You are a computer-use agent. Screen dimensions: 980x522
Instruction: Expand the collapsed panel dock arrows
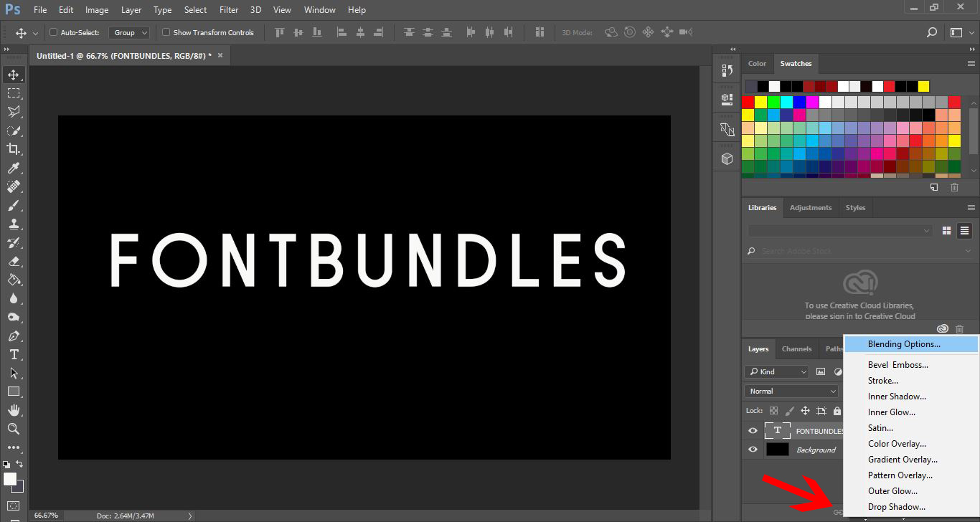(733, 49)
